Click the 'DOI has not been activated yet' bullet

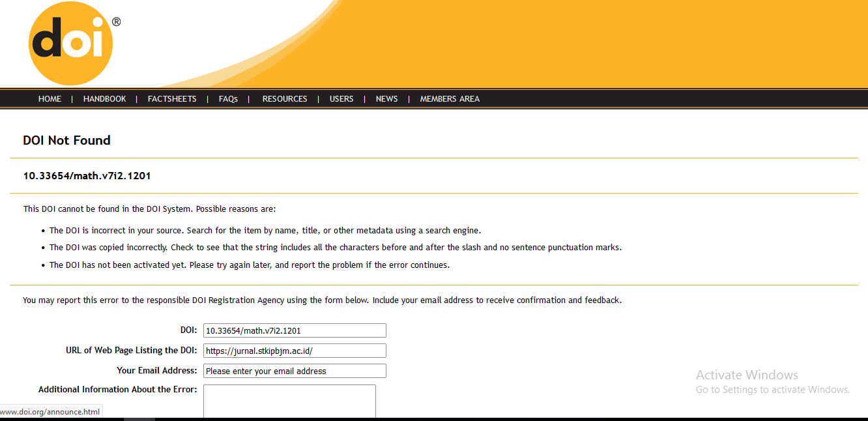tap(250, 265)
